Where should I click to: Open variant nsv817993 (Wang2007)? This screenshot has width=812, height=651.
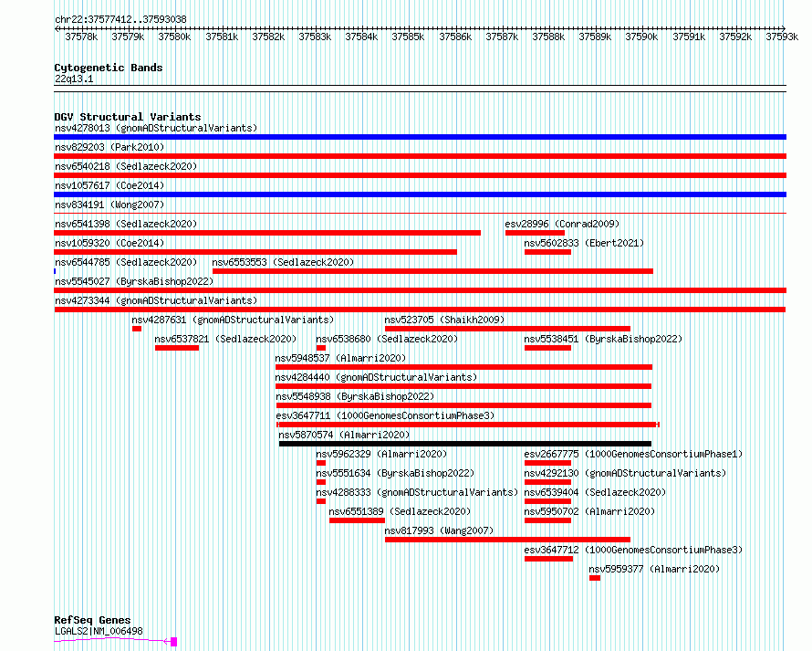(x=439, y=530)
